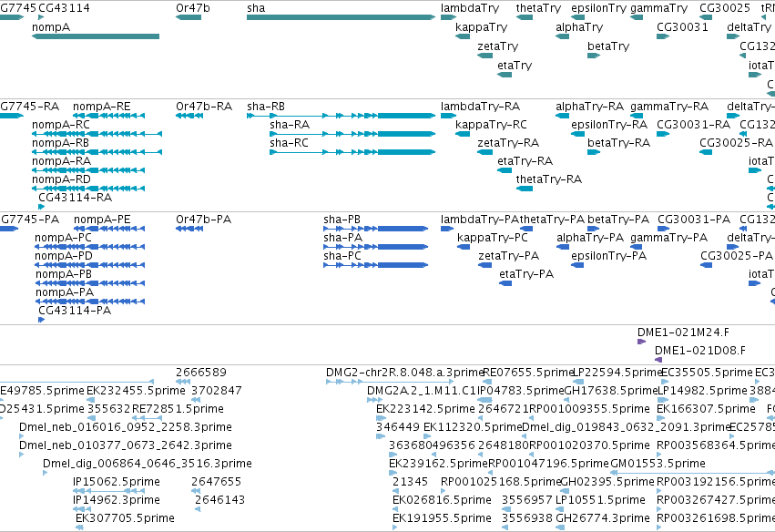Click the thetaTry-RA transcript label

tap(548, 179)
